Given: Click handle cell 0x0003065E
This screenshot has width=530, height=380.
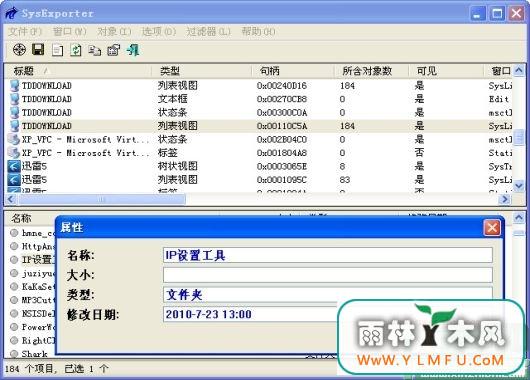Looking at the screenshot, I should (x=282, y=166).
